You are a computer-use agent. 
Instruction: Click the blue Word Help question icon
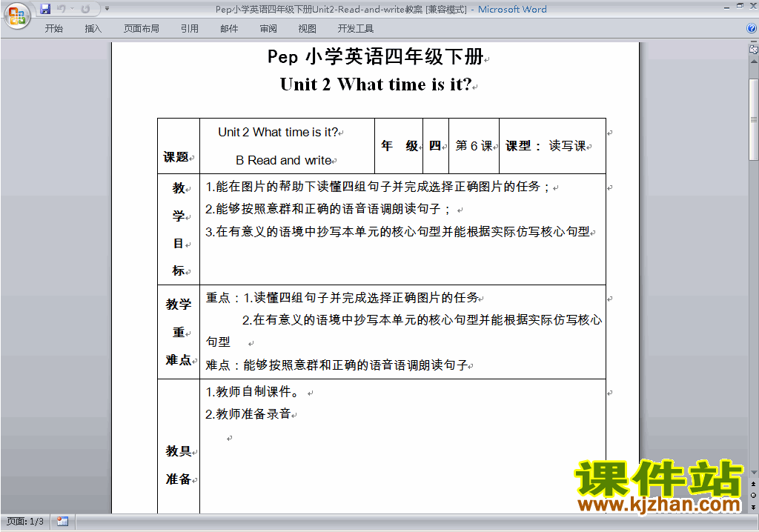click(x=752, y=29)
